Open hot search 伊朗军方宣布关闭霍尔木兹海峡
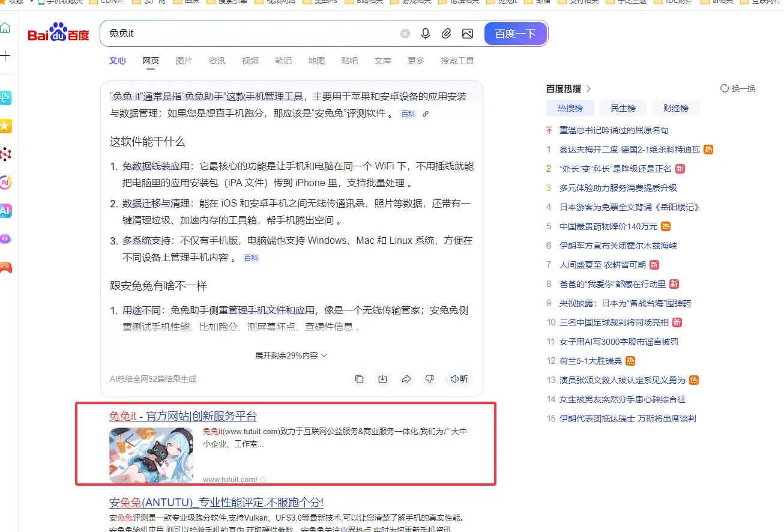Image resolution: width=784 pixels, height=532 pixels. (x=618, y=246)
